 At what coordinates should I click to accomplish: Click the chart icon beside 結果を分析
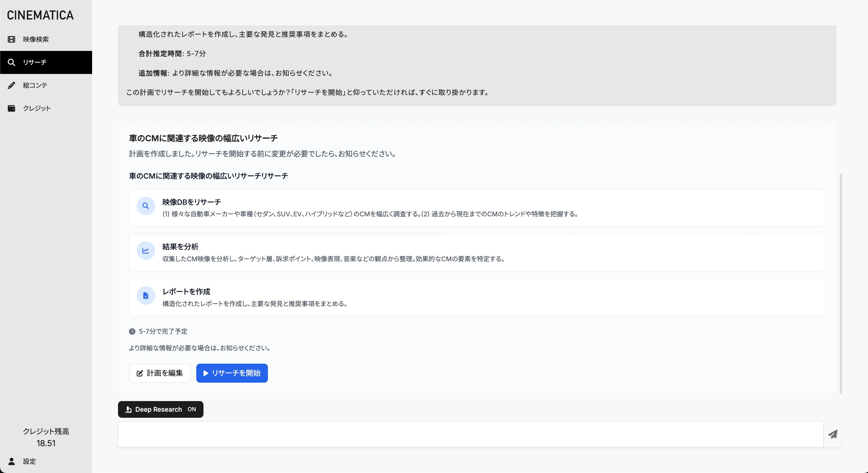click(x=146, y=251)
